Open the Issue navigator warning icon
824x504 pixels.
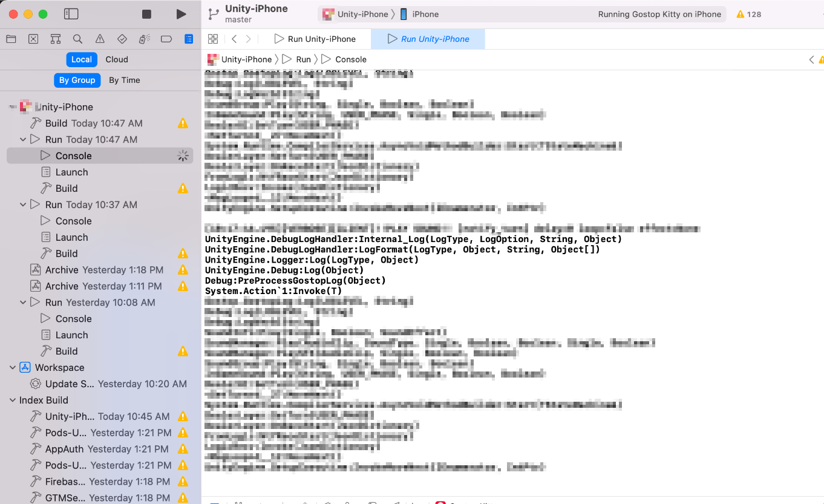pyautogui.click(x=100, y=39)
